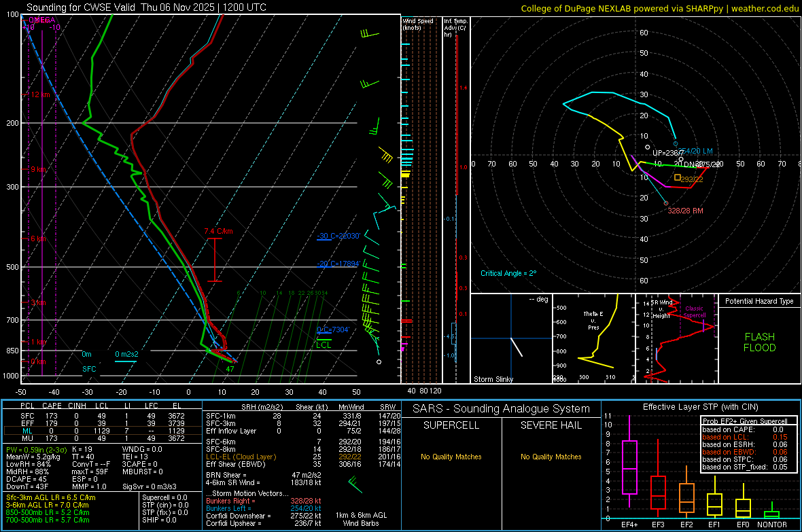
Task: Click the 1km & 6km AGL wind barb symbol
Action: (x=355, y=484)
